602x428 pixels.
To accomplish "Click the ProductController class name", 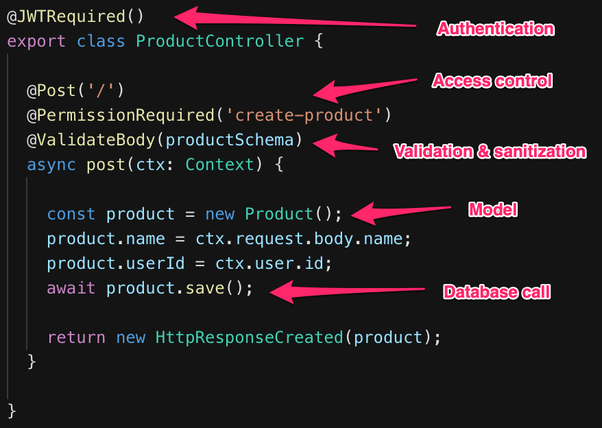I will (x=220, y=41).
